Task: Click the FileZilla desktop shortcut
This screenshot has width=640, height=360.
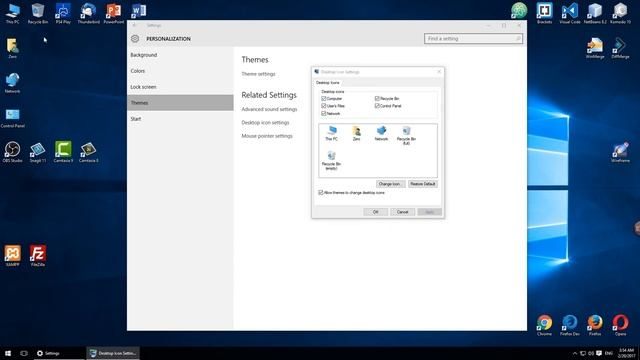Action: (x=38, y=256)
